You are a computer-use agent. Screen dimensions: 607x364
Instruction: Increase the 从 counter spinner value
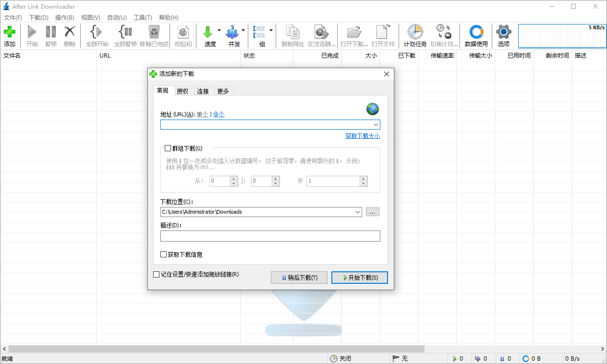click(234, 179)
